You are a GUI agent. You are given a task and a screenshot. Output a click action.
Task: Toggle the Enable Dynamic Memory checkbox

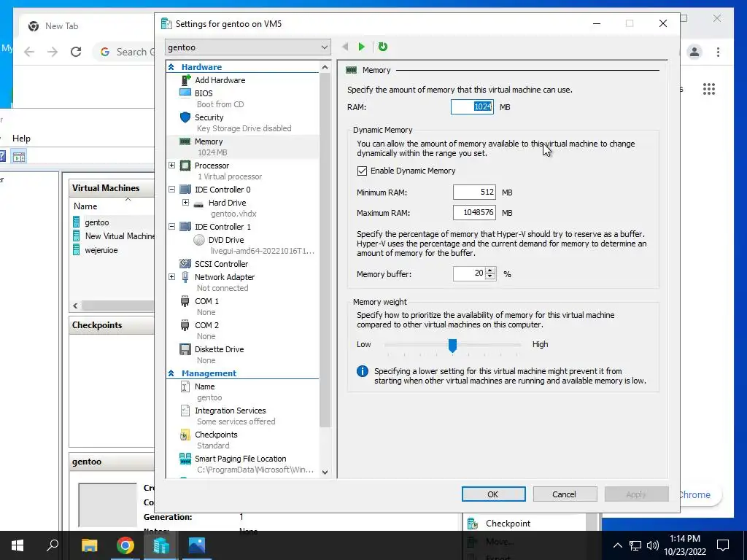(362, 171)
